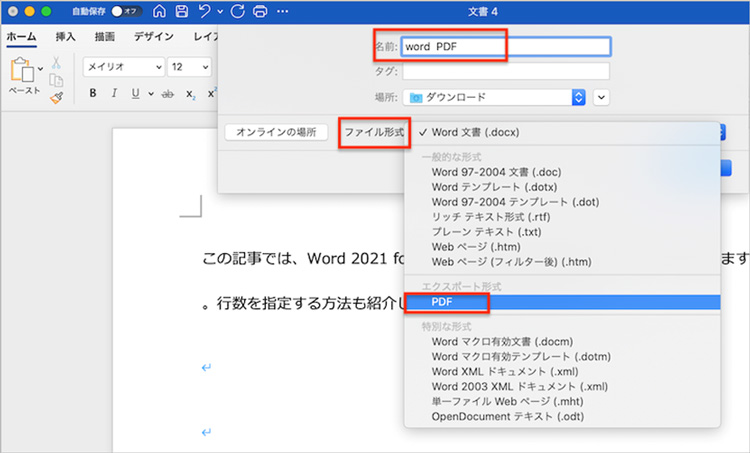750x453 pixels.
Task: Click the Cut scissors icon
Action: pyautogui.click(x=56, y=61)
